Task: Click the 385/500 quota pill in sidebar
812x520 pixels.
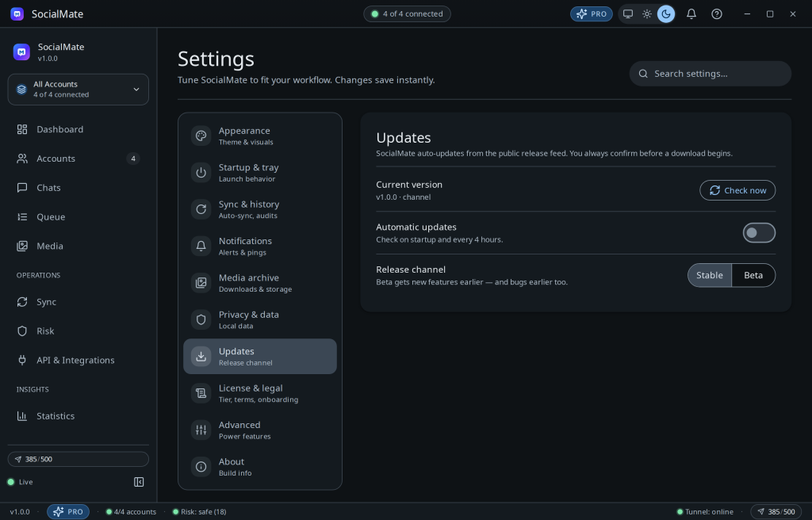Action: [79, 460]
